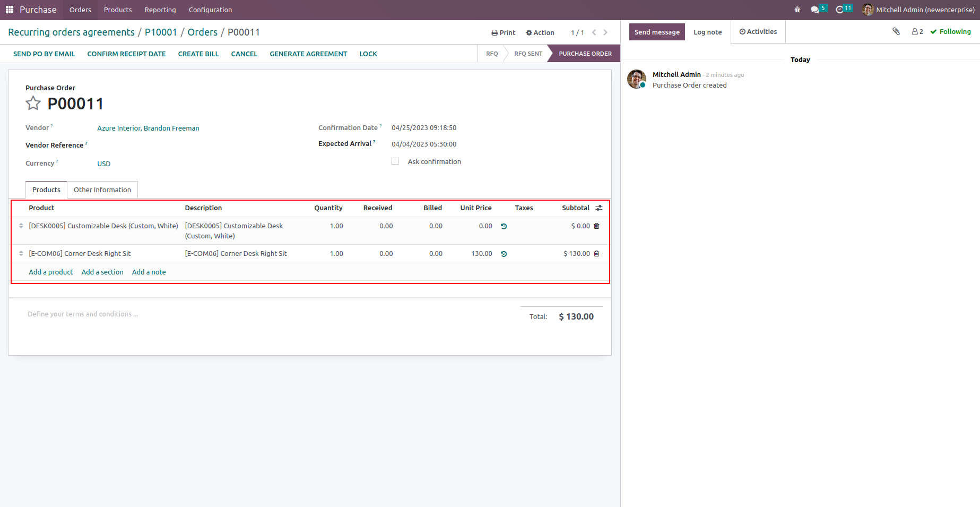This screenshot has height=507, width=980.
Task: Open vendor Azure Interior, Brandon Freeman link
Action: [x=149, y=128]
